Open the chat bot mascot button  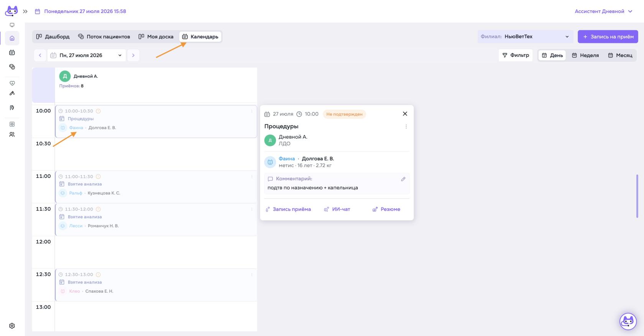point(628,321)
